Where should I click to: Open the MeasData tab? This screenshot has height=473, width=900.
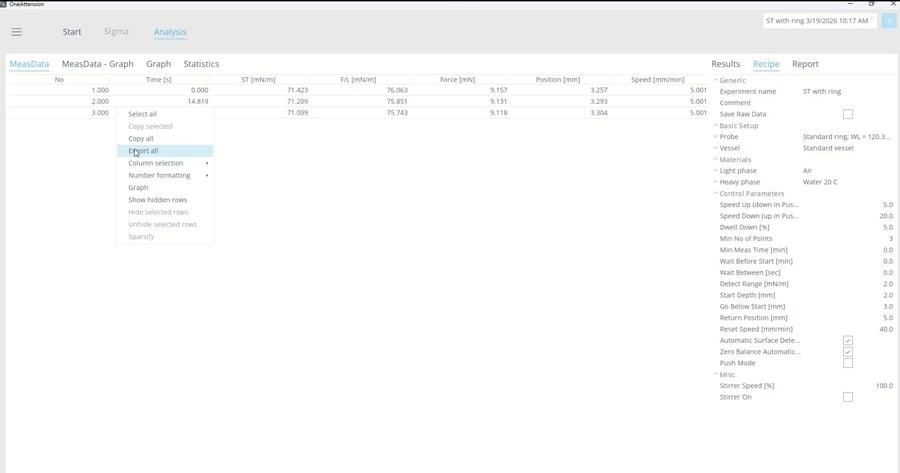pos(29,64)
